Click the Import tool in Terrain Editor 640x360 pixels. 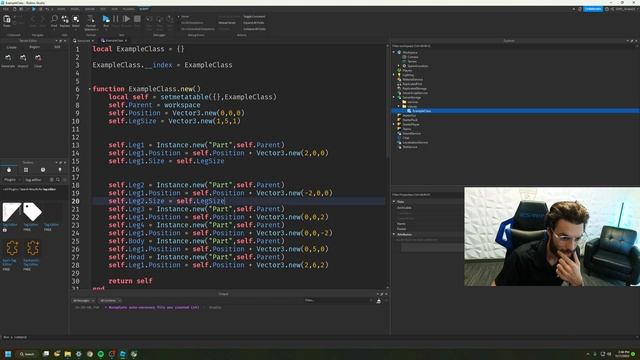point(23,61)
